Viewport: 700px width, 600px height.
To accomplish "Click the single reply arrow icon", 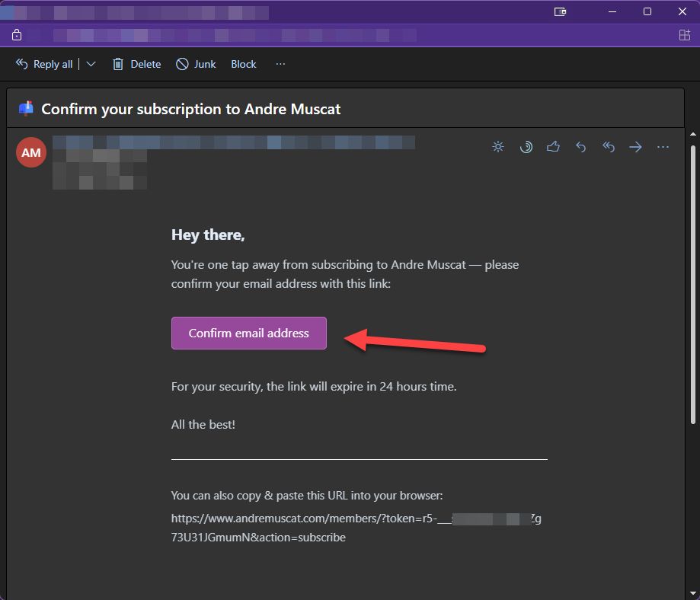I will [581, 147].
